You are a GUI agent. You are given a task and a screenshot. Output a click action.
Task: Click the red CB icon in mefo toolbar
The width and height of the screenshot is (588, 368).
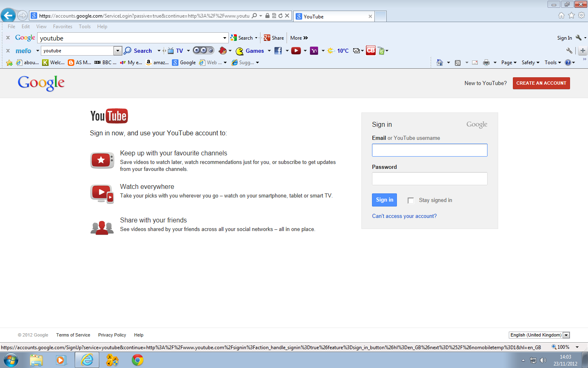coord(371,50)
